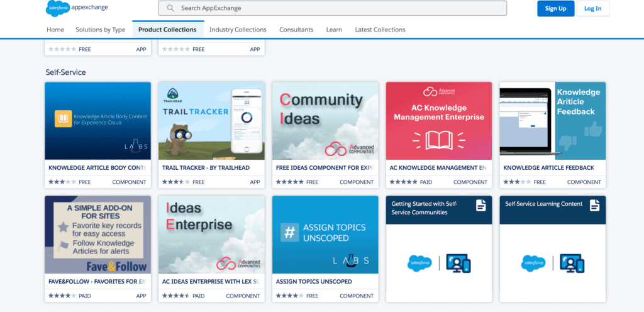
Task: Click star rating of Free Ideas Component
Action: tap(289, 182)
